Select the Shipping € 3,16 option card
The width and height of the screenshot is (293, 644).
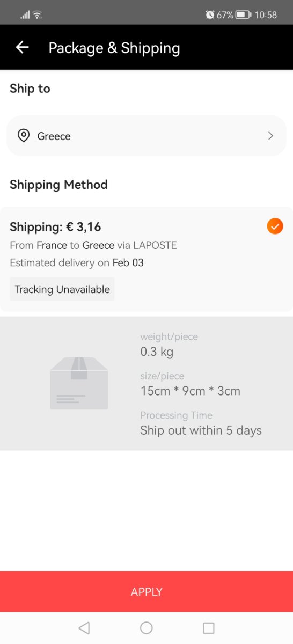(146, 259)
